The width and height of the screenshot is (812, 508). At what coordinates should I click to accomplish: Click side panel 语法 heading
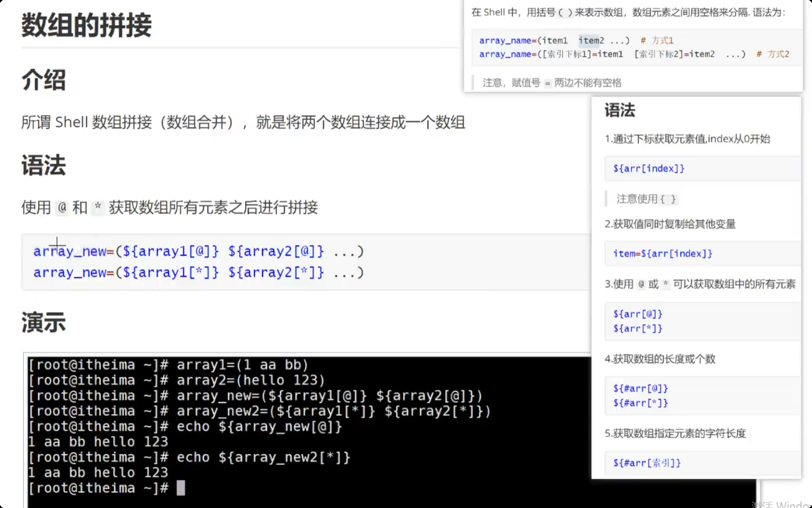point(620,110)
